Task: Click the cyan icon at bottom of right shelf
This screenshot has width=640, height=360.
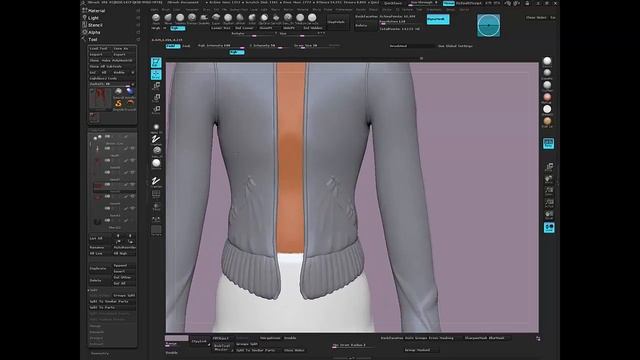Action: click(549, 227)
